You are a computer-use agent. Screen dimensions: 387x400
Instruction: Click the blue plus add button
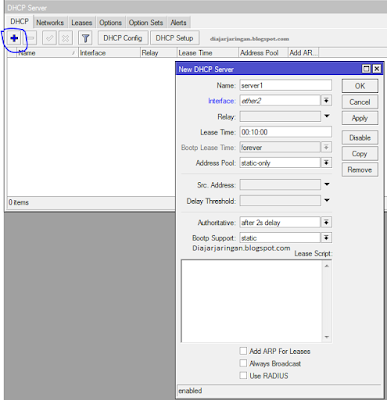[x=14, y=38]
